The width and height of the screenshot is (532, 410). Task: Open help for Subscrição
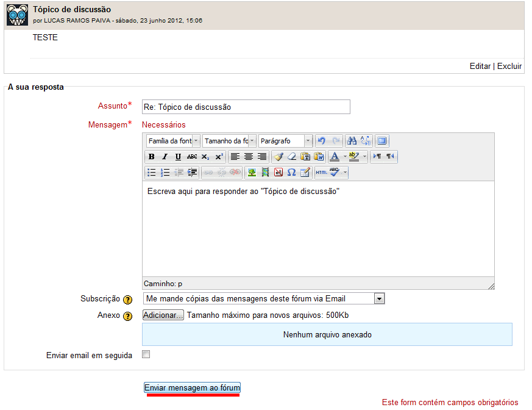tap(127, 300)
